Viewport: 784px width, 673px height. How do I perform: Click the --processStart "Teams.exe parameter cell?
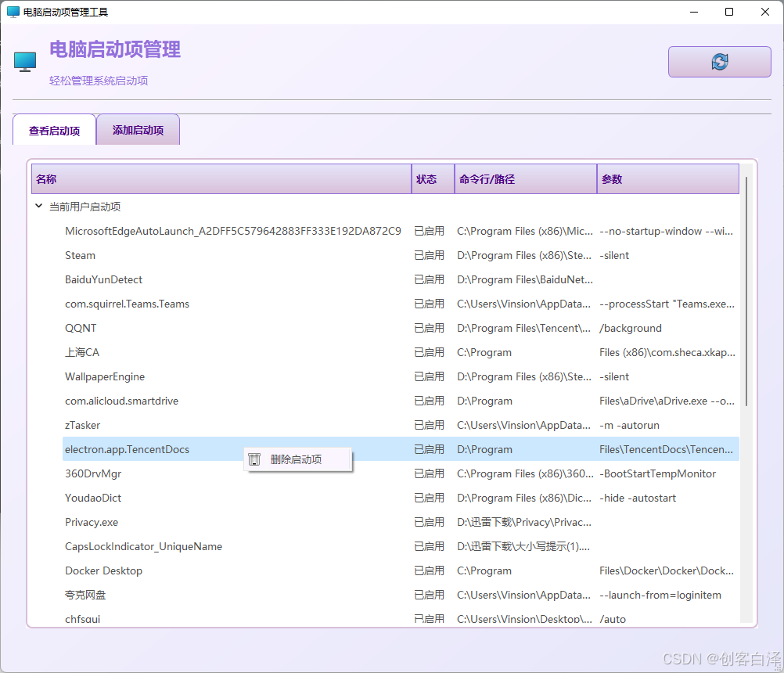[667, 304]
